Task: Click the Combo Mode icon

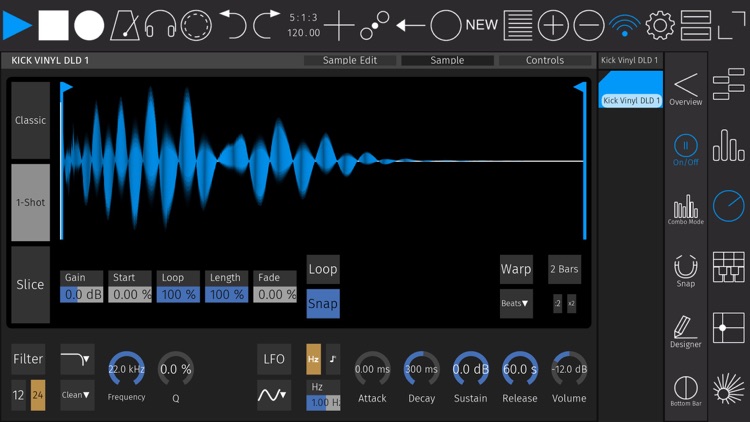Action: pyautogui.click(x=685, y=209)
